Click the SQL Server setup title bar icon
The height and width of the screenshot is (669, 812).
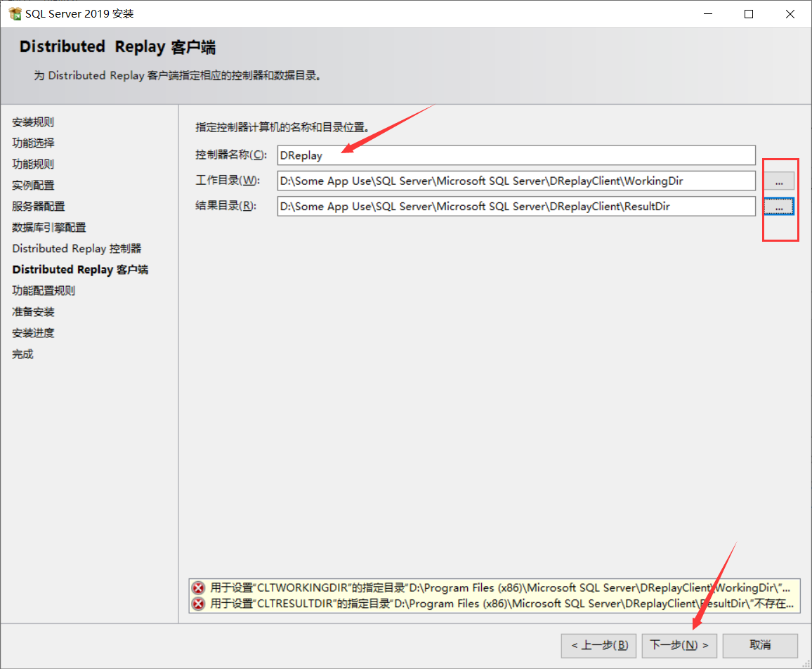click(15, 13)
